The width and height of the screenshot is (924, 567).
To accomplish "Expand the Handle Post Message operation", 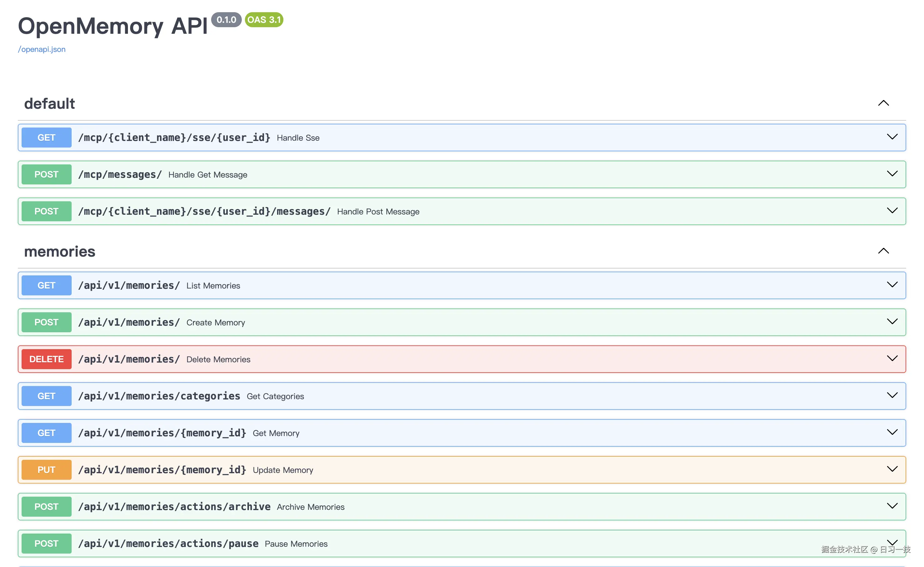I will coord(892,210).
